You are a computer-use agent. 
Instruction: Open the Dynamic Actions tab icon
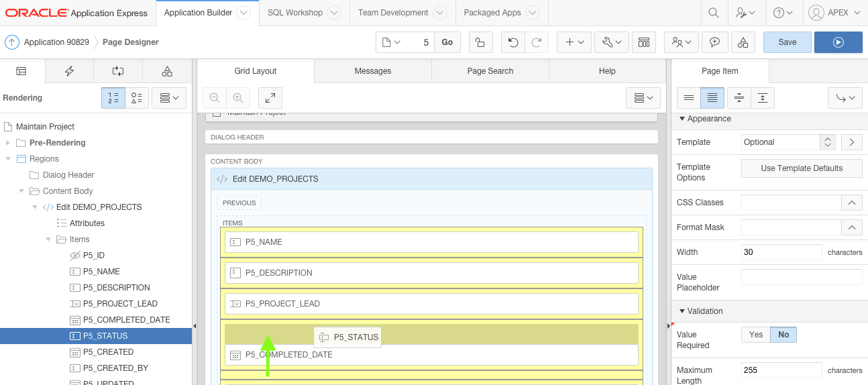click(69, 71)
